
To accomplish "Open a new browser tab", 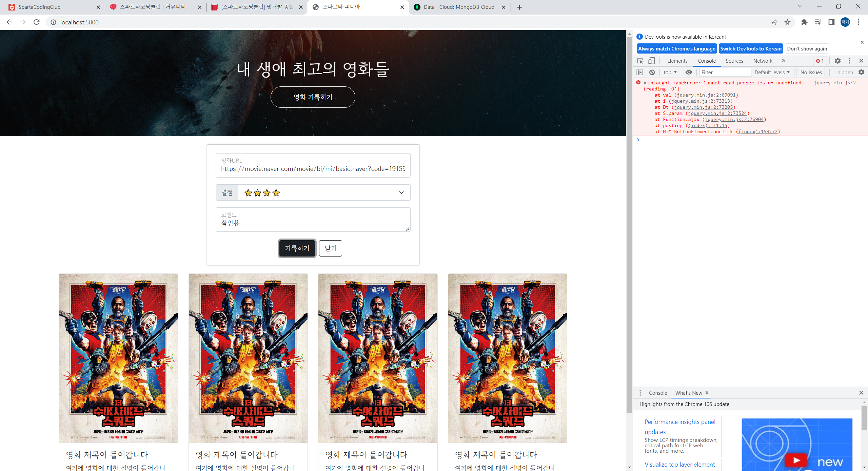I will (x=519, y=7).
